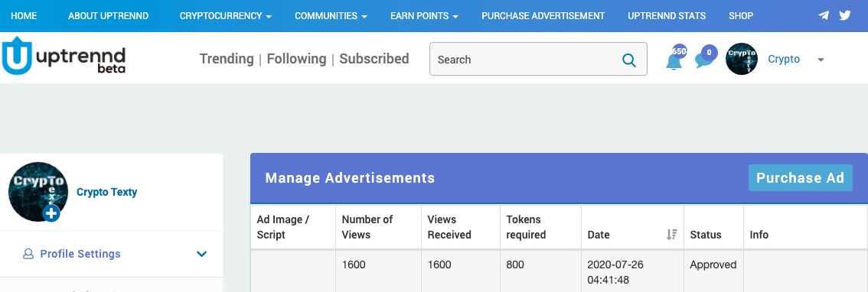Image resolution: width=868 pixels, height=292 pixels.
Task: Click the header profile avatar
Action: click(x=742, y=59)
